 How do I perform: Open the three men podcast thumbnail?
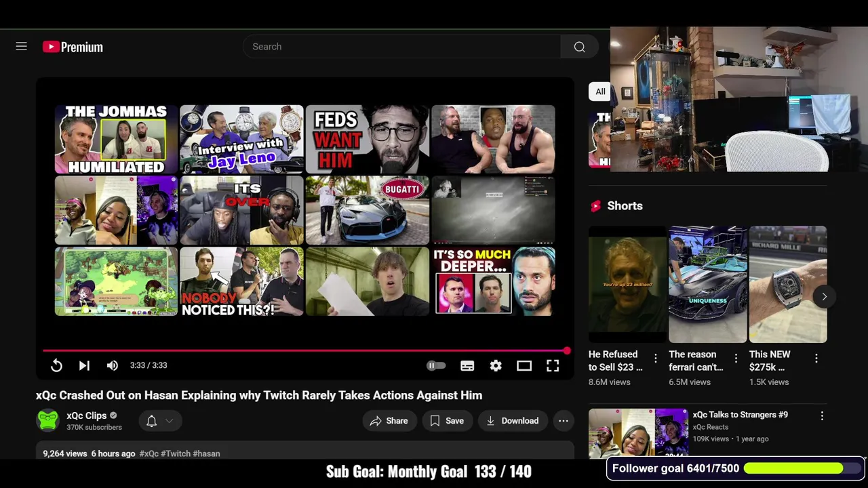493,139
